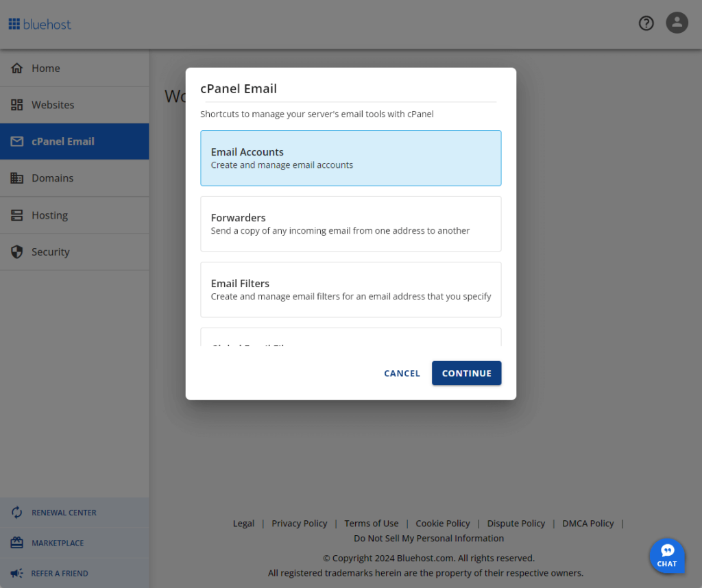Image resolution: width=702 pixels, height=588 pixels.
Task: Click the Marketplace storefront icon
Action: [17, 543]
